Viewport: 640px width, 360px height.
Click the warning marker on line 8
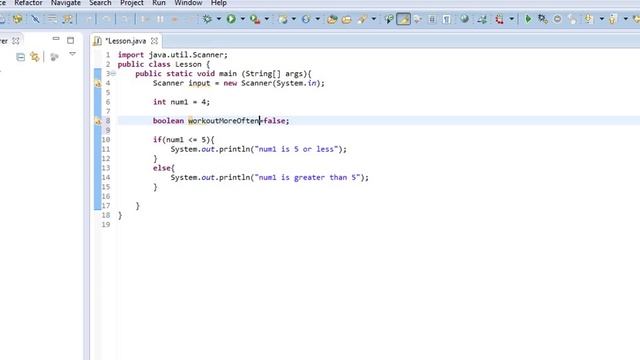click(x=98, y=121)
